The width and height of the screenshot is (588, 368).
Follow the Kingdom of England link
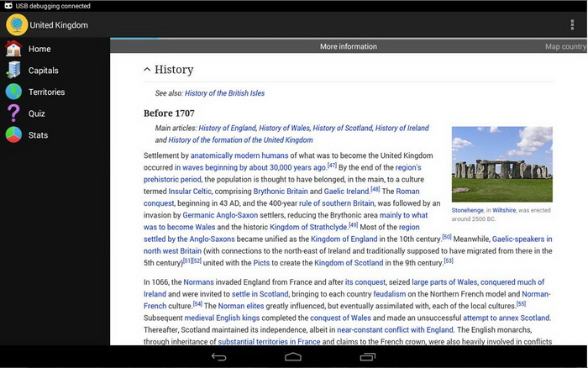pyautogui.click(x=344, y=239)
